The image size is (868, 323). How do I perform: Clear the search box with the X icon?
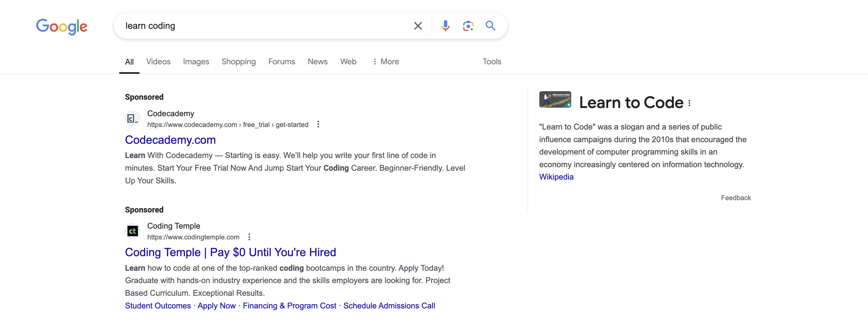coord(418,26)
